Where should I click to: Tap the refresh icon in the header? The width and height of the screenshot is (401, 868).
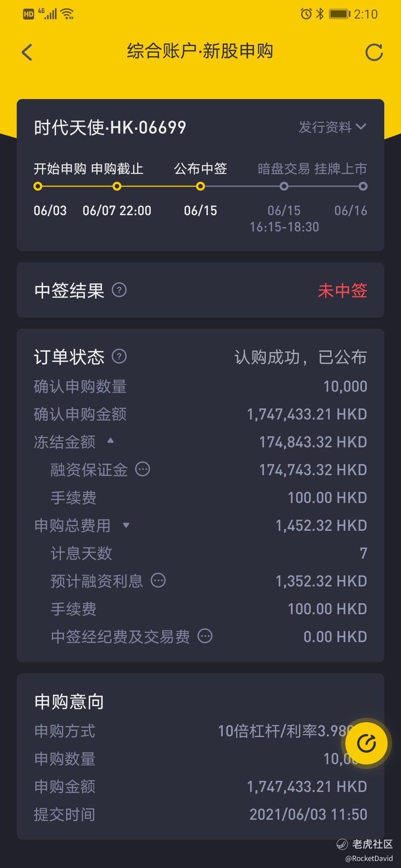(374, 52)
